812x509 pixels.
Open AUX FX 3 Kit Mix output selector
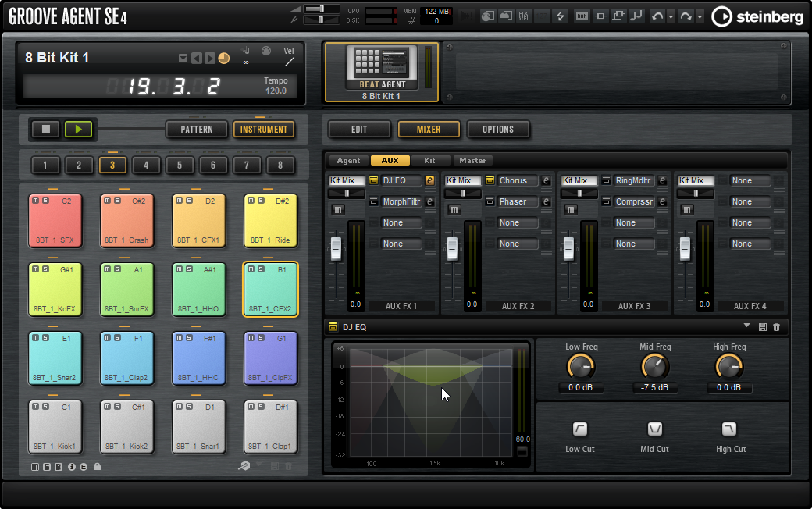579,180
